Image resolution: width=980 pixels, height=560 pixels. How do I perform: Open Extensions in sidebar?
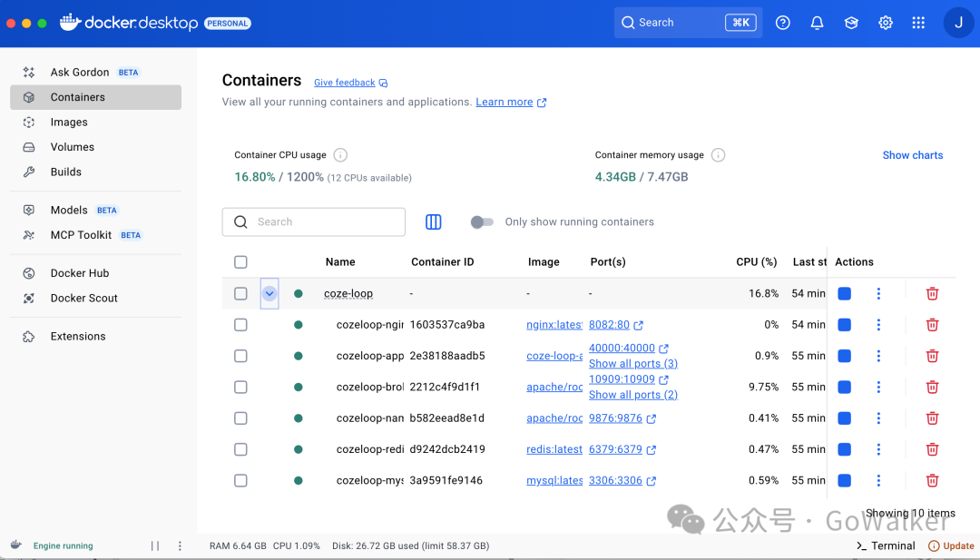pyautogui.click(x=95, y=337)
